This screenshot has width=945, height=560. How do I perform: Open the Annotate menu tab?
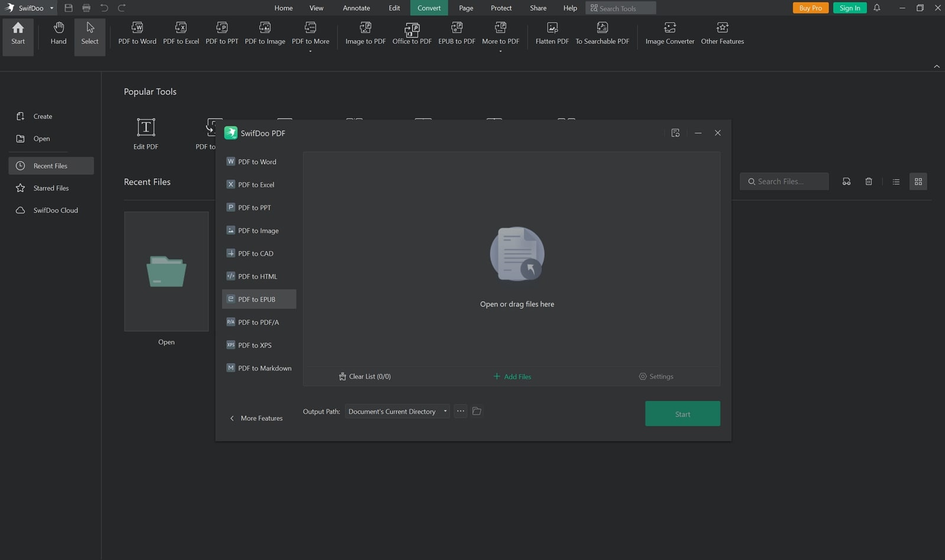(x=356, y=8)
